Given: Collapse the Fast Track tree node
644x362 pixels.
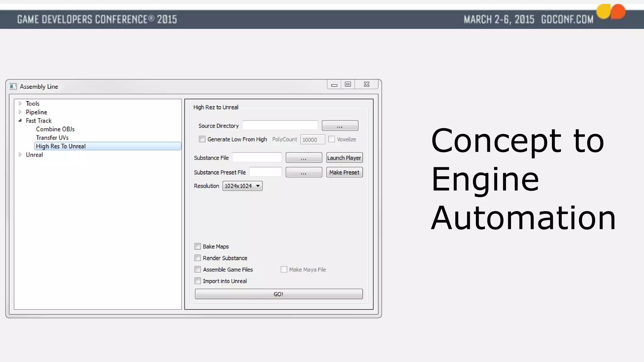Looking at the screenshot, I should (x=20, y=120).
